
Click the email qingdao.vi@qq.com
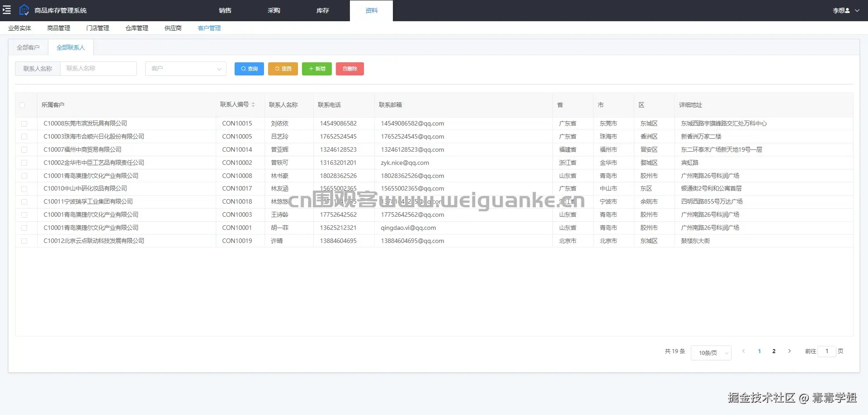pyautogui.click(x=408, y=228)
